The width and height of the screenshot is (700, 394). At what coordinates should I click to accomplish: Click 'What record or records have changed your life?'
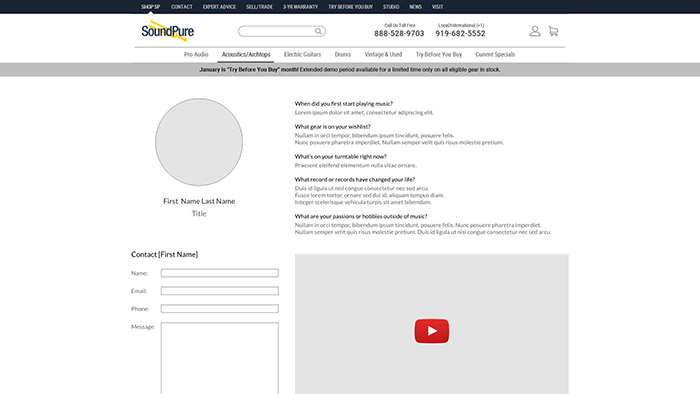(355, 179)
